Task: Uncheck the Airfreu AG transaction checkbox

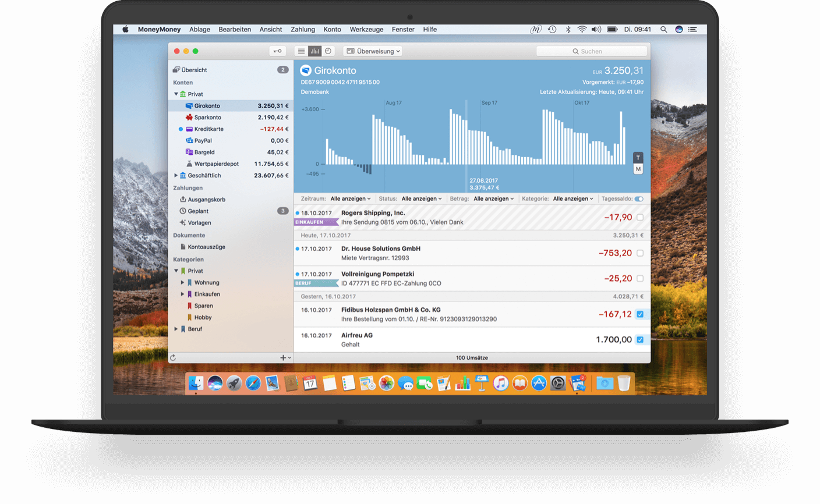Action: (x=640, y=340)
